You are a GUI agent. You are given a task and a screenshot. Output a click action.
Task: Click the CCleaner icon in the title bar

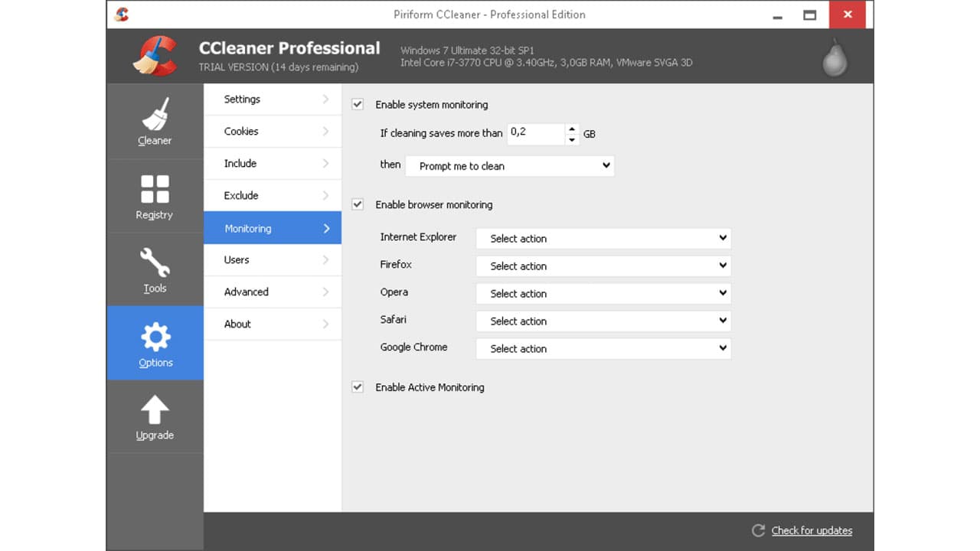tap(120, 14)
